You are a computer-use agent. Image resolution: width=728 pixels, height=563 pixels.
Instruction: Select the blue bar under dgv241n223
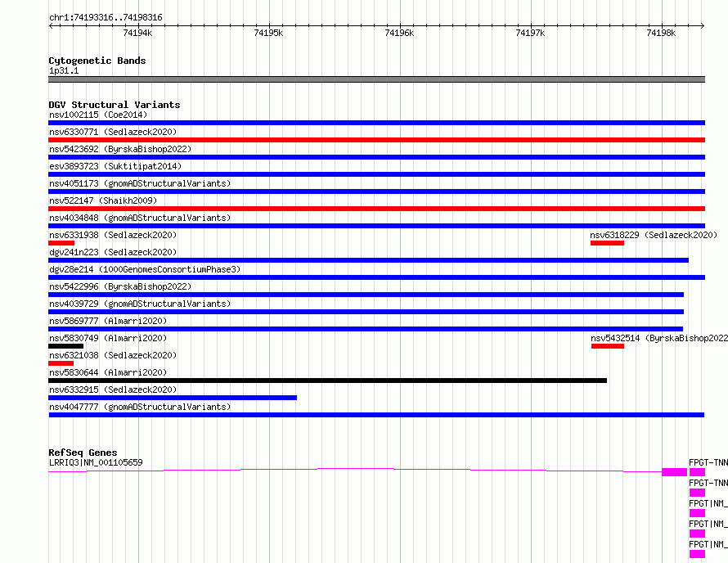tap(368, 260)
